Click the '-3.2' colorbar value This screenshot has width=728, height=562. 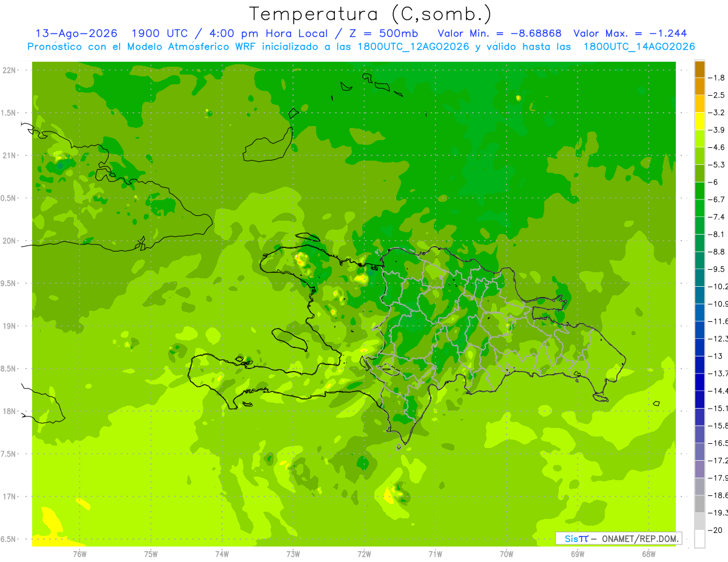pyautogui.click(x=716, y=113)
